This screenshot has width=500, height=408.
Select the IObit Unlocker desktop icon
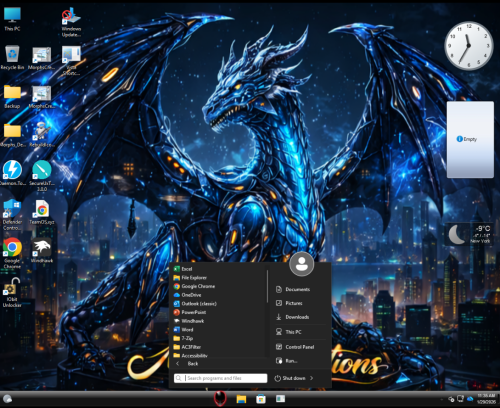coord(12,292)
